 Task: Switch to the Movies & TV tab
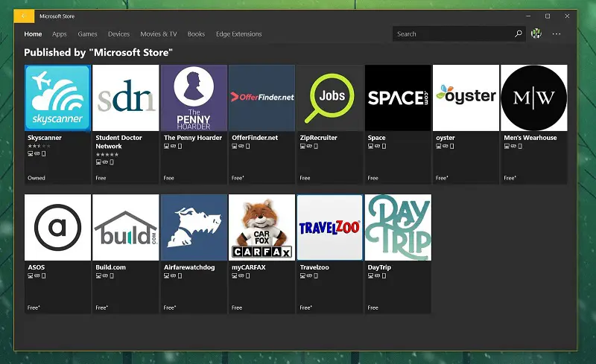click(x=159, y=33)
